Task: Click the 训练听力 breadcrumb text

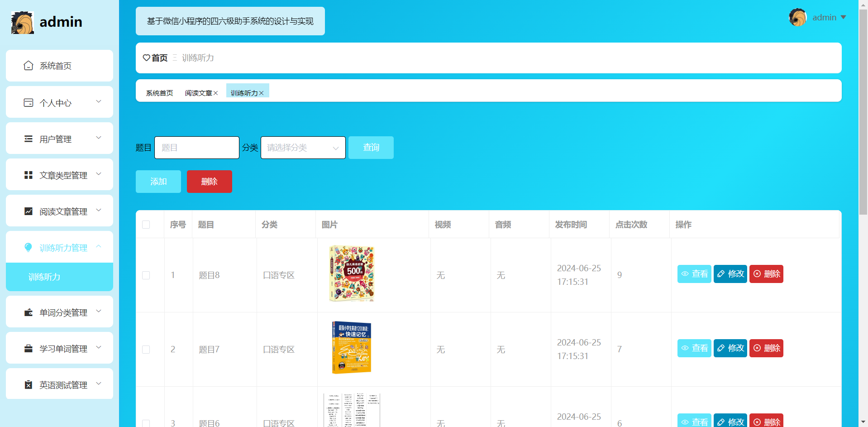Action: 198,58
